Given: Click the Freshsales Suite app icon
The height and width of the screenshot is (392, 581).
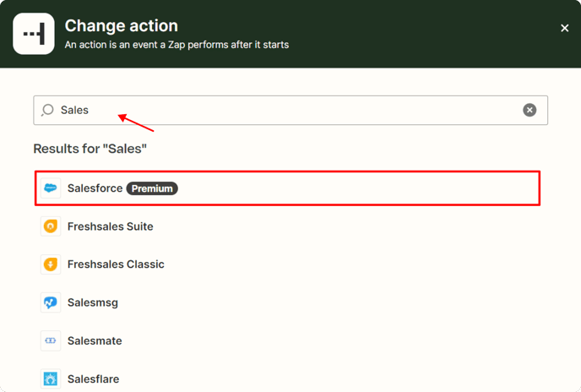Looking at the screenshot, I should [x=51, y=226].
